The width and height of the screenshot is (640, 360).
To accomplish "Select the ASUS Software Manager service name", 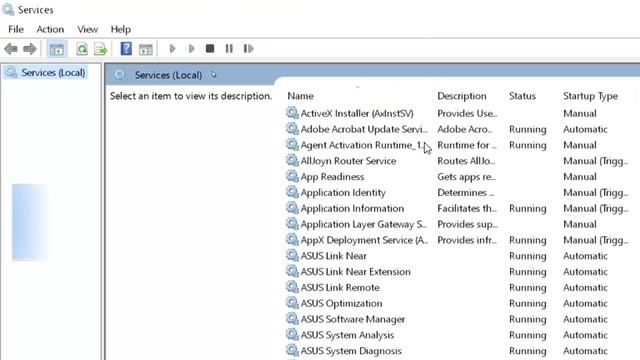I will tap(353, 320).
